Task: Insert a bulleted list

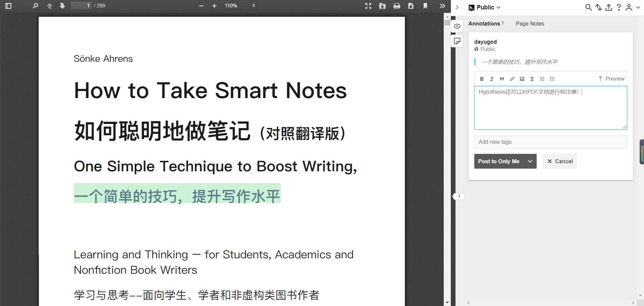Action: pos(552,79)
